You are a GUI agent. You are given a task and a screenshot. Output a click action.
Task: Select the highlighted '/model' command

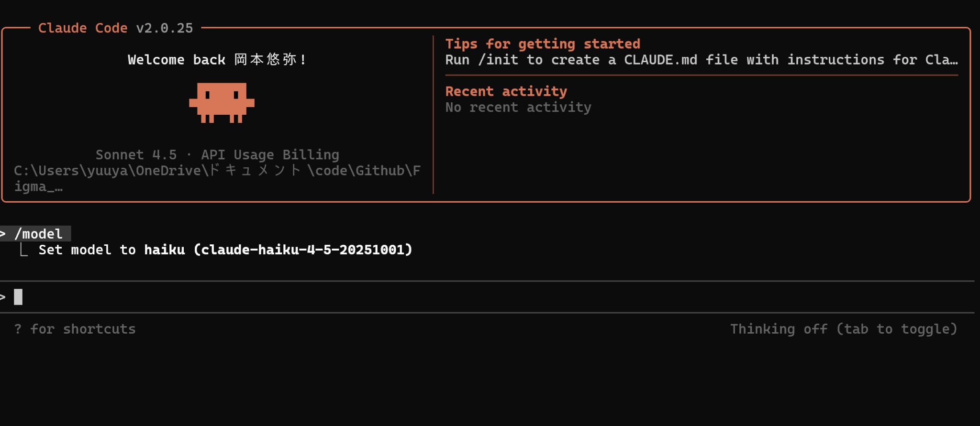39,234
